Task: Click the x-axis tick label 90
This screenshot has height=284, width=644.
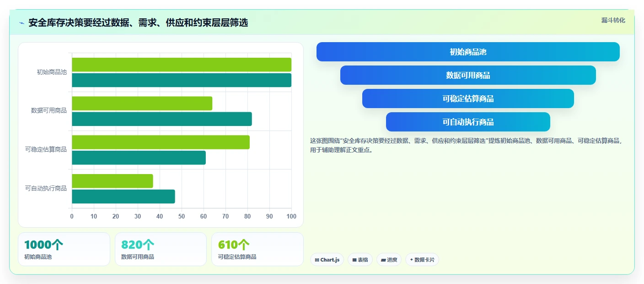Action: (269, 216)
